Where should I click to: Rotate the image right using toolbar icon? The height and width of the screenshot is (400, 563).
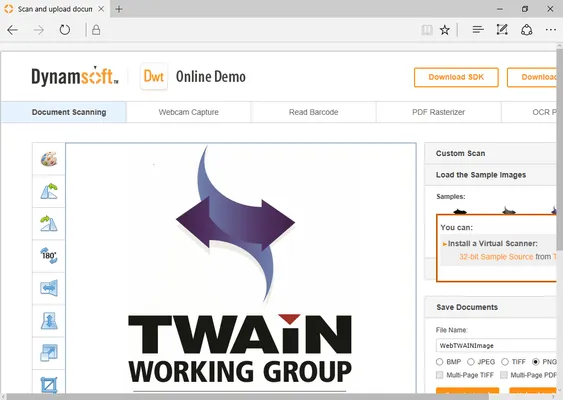coord(49,223)
